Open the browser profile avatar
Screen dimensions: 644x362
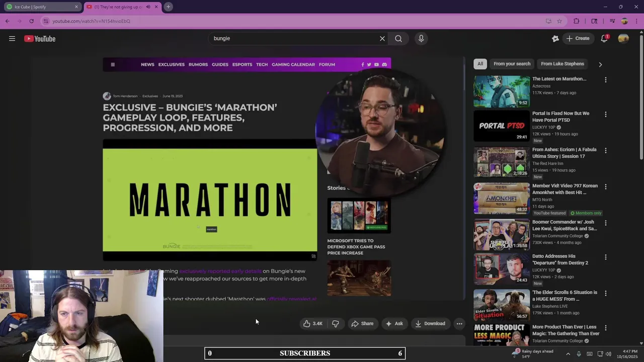tap(624, 21)
